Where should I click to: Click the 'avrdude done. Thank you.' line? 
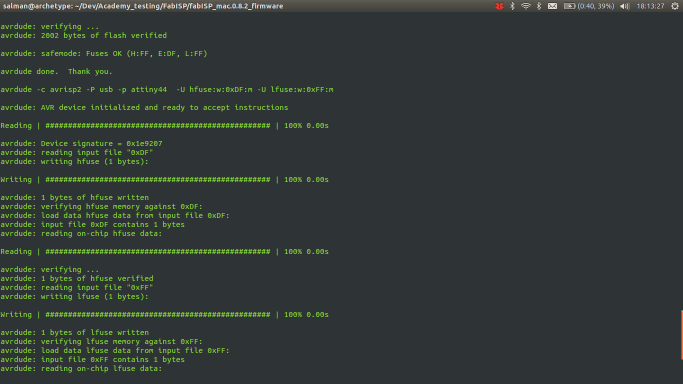pyautogui.click(x=56, y=71)
